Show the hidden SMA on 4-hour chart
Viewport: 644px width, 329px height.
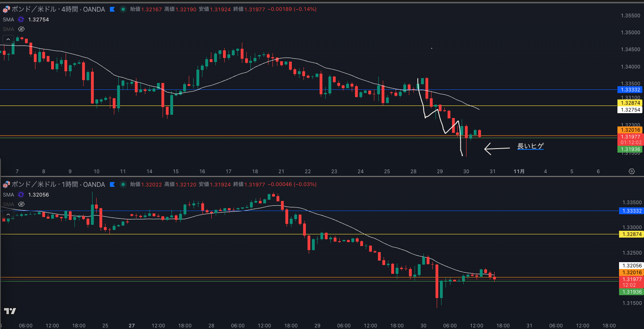pos(21,29)
